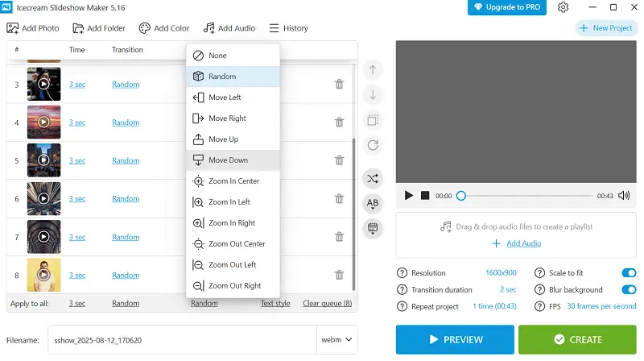Click the rotate slide icon

click(x=373, y=145)
